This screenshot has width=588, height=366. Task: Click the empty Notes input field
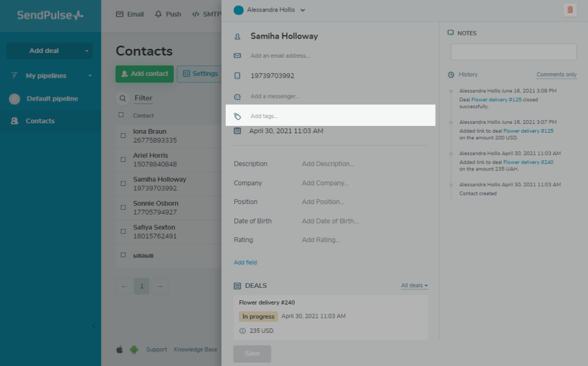click(x=513, y=52)
